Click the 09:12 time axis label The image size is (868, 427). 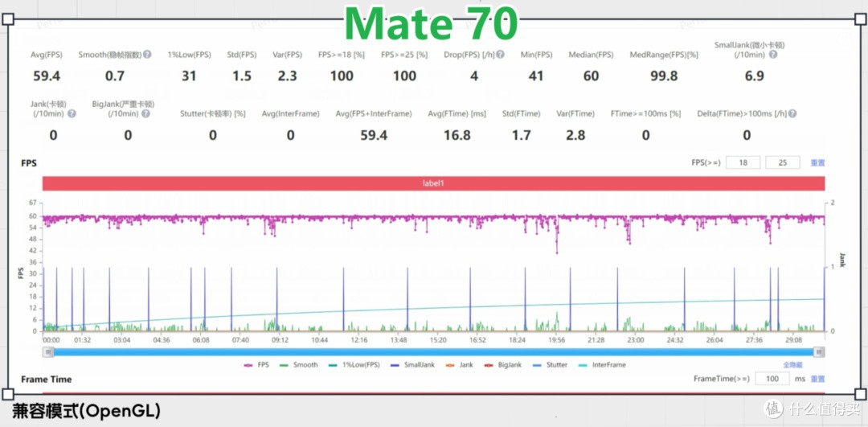pos(280,339)
